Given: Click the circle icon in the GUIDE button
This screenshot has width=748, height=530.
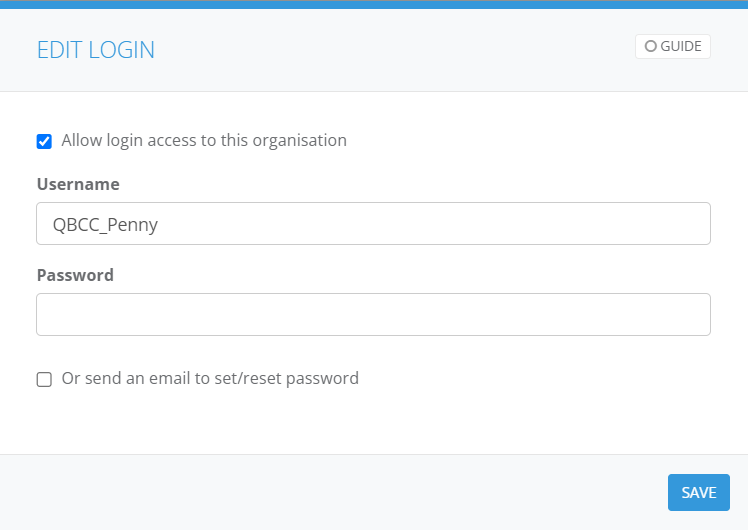Looking at the screenshot, I should [650, 46].
